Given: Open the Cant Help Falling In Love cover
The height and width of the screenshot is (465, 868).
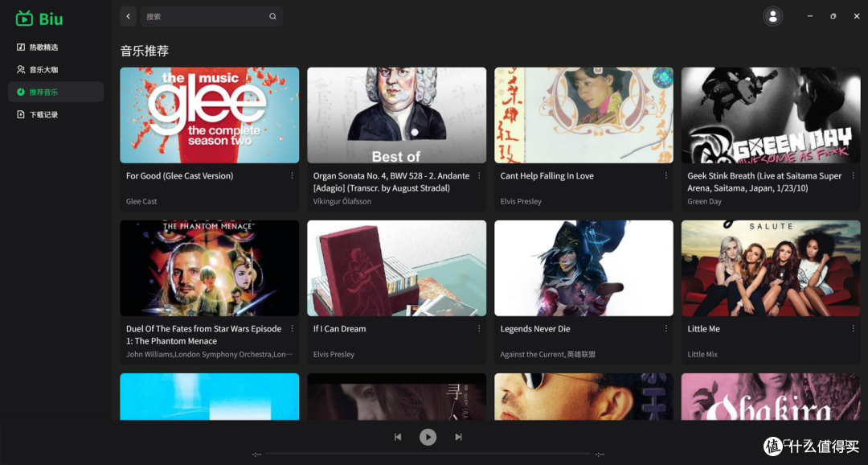Looking at the screenshot, I should (x=583, y=115).
